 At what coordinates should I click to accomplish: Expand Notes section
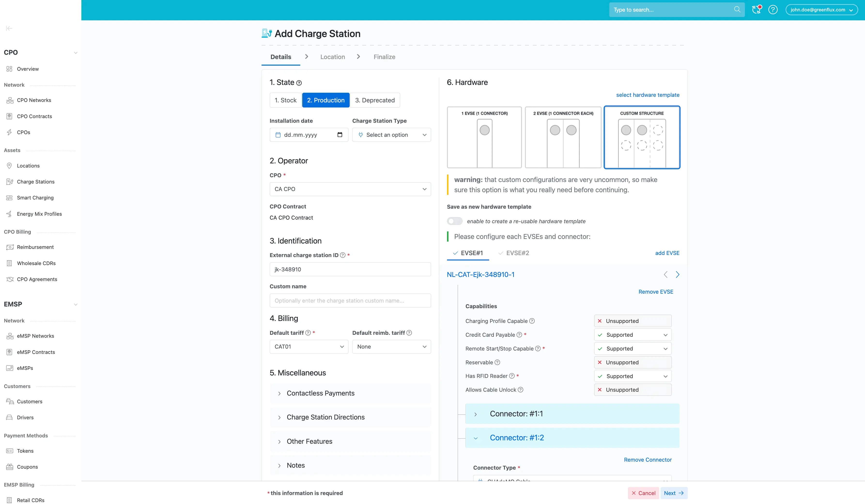point(350,466)
